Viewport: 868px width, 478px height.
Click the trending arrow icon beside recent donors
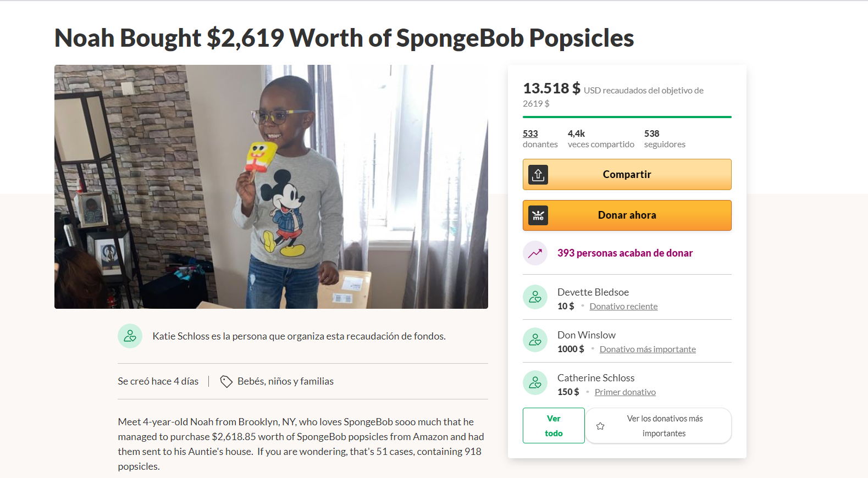click(535, 253)
